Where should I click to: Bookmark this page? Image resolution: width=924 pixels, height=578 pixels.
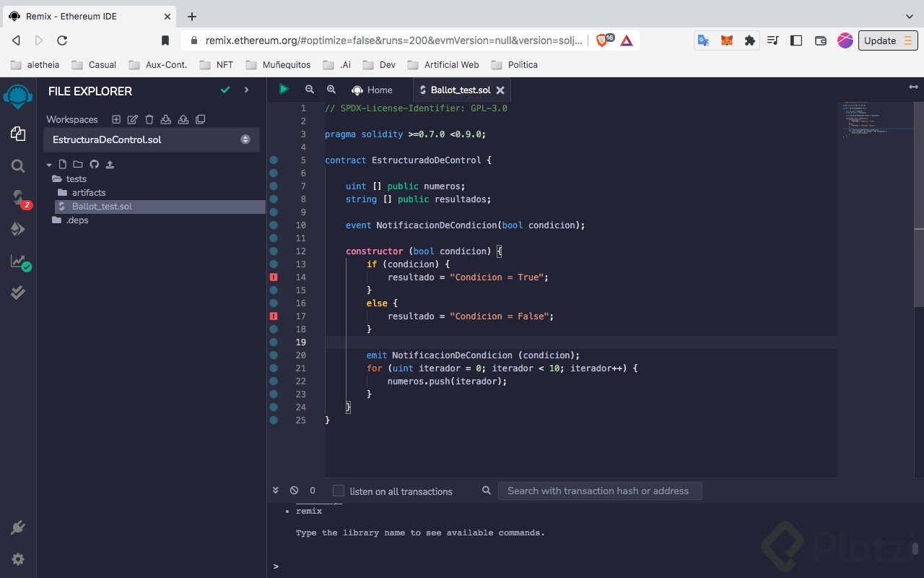tap(165, 40)
